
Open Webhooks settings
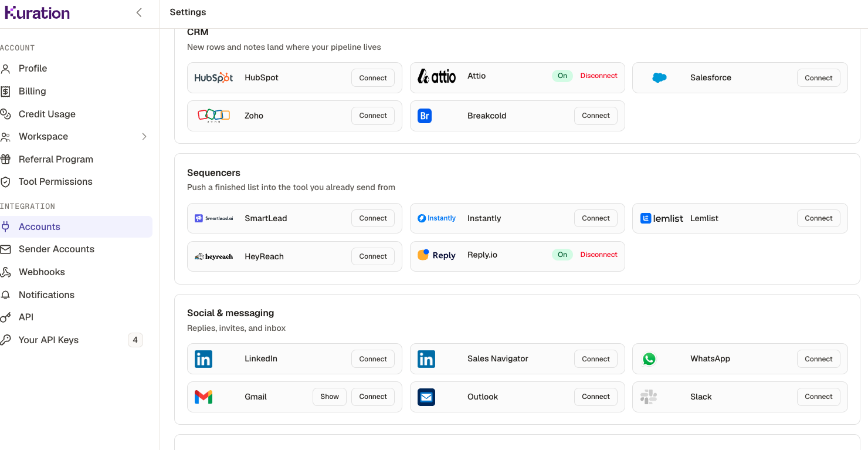42,272
